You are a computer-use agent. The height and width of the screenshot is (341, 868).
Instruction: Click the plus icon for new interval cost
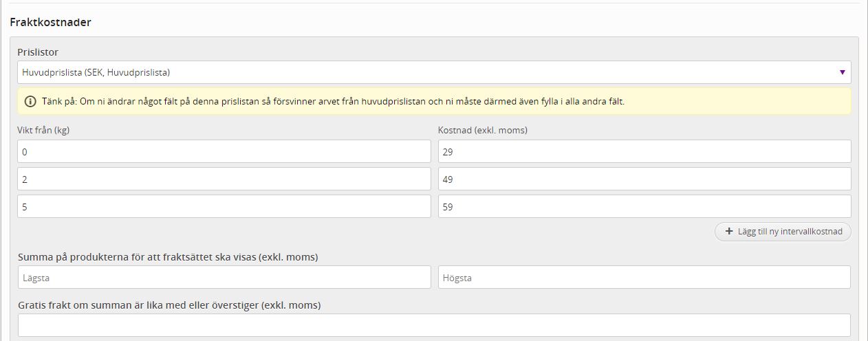tap(729, 232)
